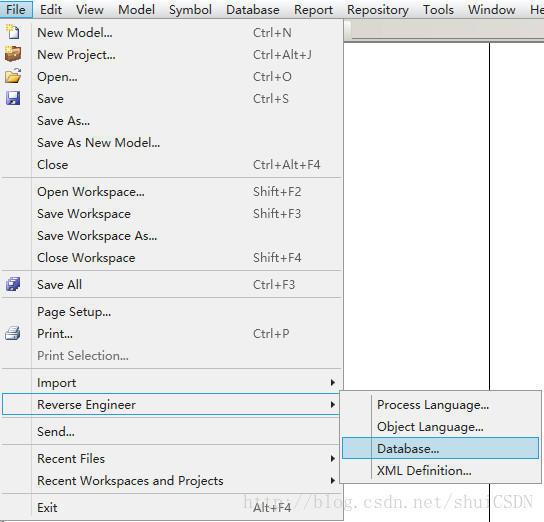Select Database... in Reverse Engineer submenu
The height and width of the screenshot is (522, 544).
tap(440, 448)
